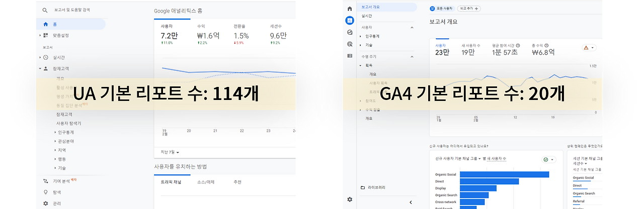Screen dimensions: 644x209
Task: Click the 맞춤설정 dashboard icon in UA
Action: click(x=46, y=35)
